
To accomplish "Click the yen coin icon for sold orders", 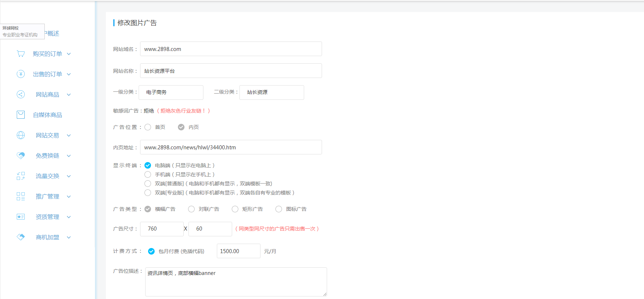I will click(x=21, y=74).
